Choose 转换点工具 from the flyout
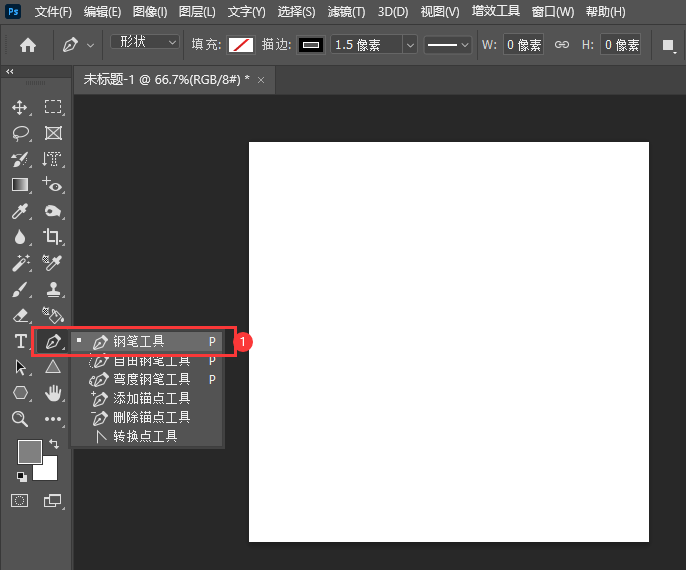Screen dimensions: 686x570 pyautogui.click(x=147, y=436)
